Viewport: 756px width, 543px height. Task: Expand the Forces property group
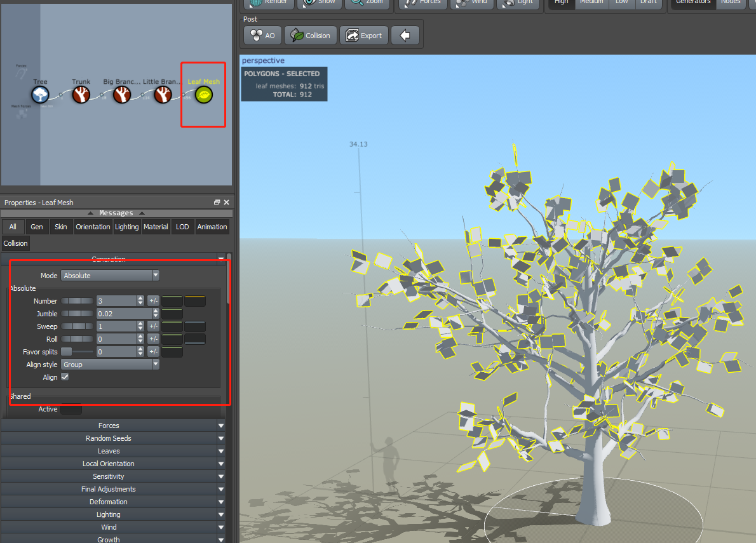tap(113, 426)
